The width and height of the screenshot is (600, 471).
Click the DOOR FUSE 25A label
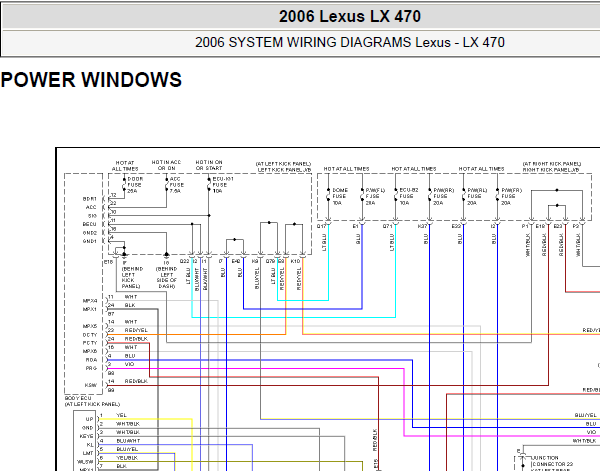[135, 185]
